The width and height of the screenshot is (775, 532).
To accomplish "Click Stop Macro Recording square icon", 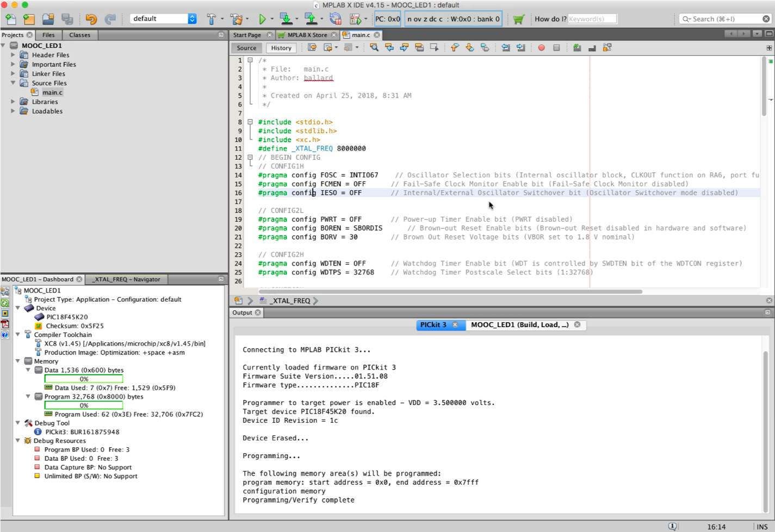I will [556, 48].
